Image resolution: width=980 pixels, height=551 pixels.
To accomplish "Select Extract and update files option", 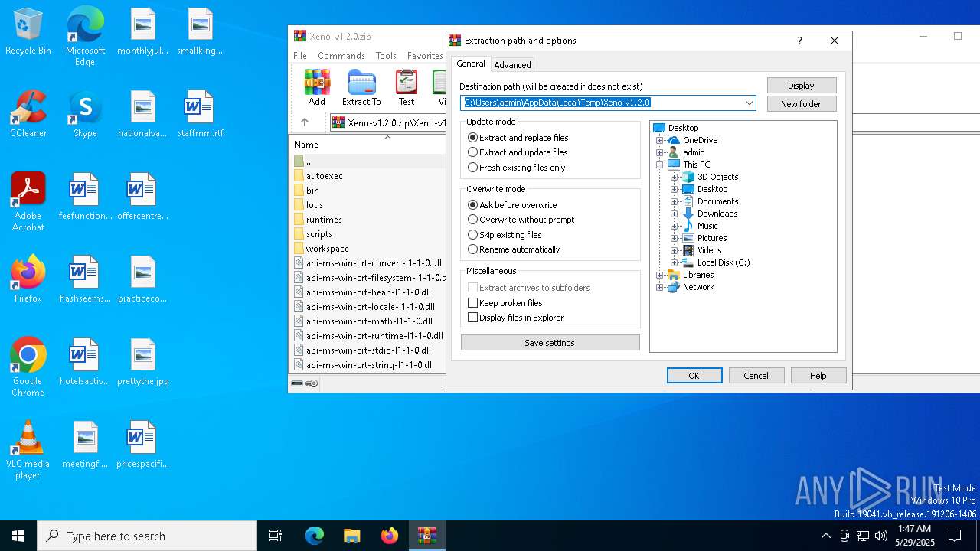I will [518, 152].
